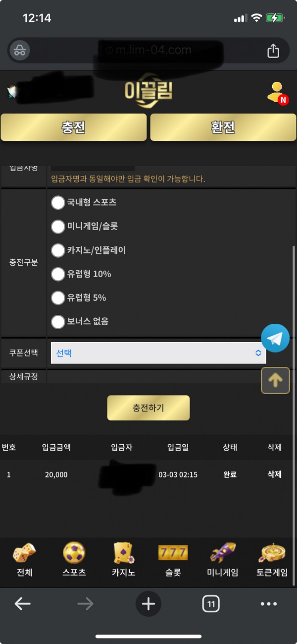This screenshot has width=297, height=644.
Task: Open the 스포츠 soccer ball icon
Action: click(x=74, y=552)
